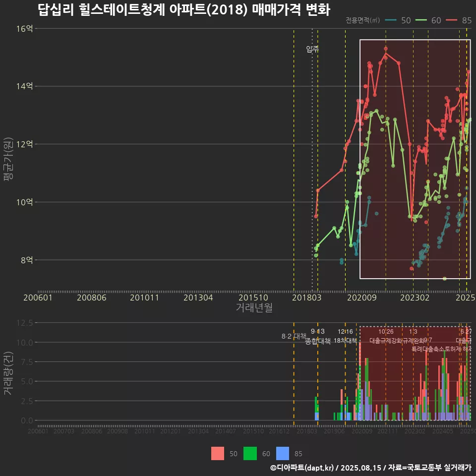The image size is (476, 476).
Task: Click the 2.5 volume axis label
Action: 27,401
